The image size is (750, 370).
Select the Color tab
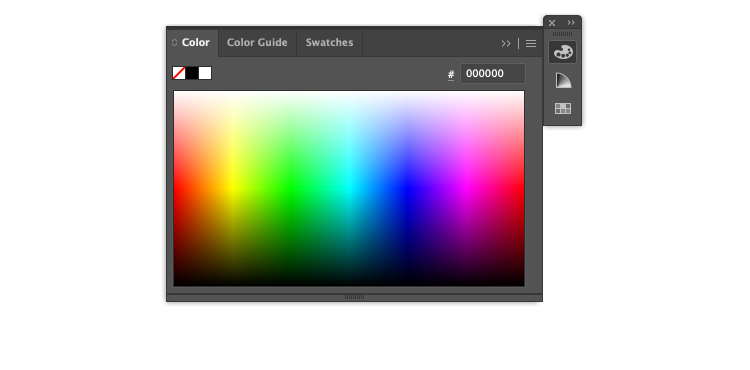pyautogui.click(x=195, y=43)
